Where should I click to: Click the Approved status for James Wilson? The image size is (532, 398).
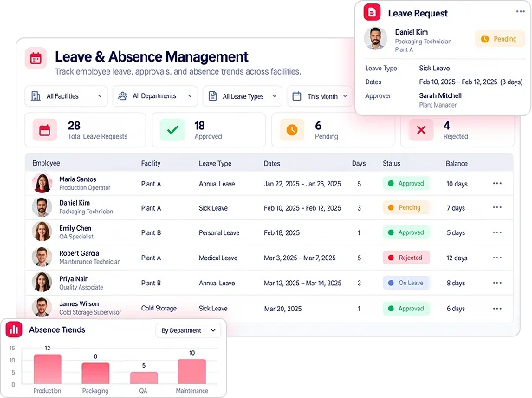coord(406,309)
